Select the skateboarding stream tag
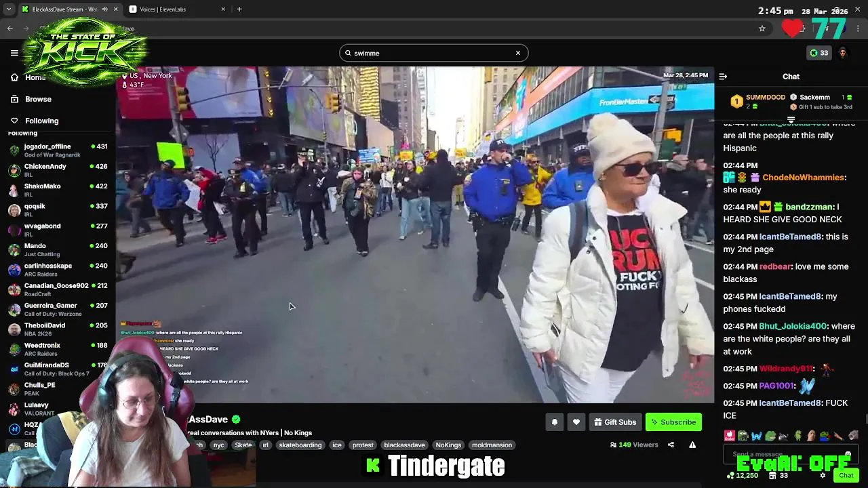The height and width of the screenshot is (488, 868). [300, 445]
